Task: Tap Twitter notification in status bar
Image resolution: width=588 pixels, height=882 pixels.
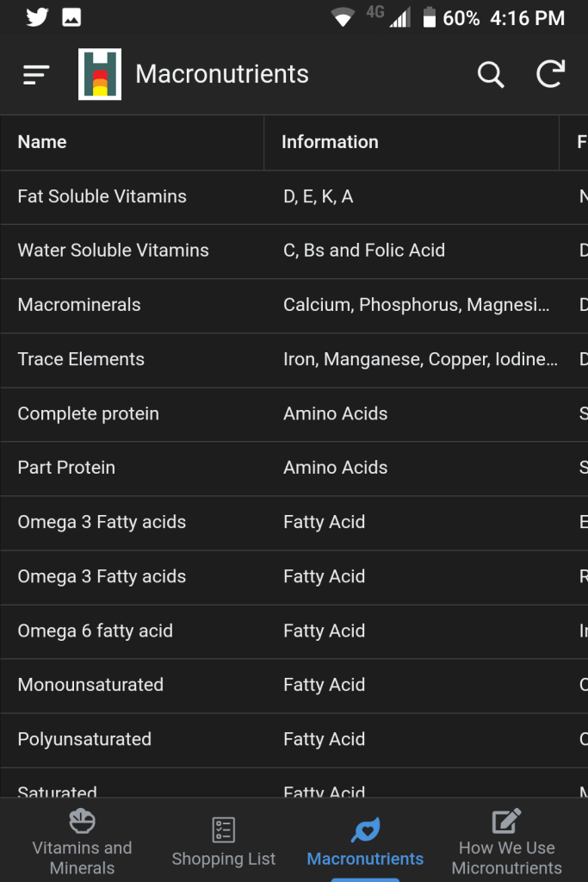Action: point(37,17)
